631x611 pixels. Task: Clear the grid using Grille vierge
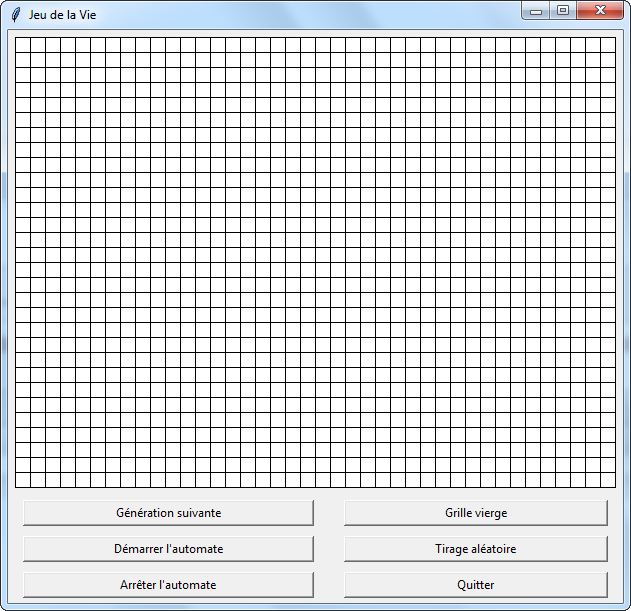point(475,513)
